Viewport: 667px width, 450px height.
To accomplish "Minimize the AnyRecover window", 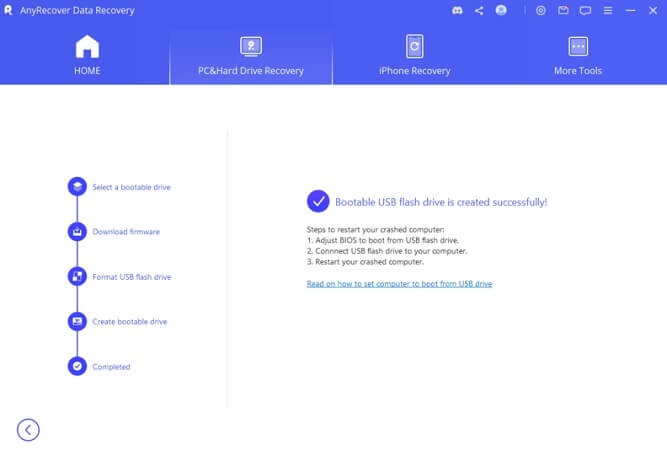I will (x=630, y=11).
